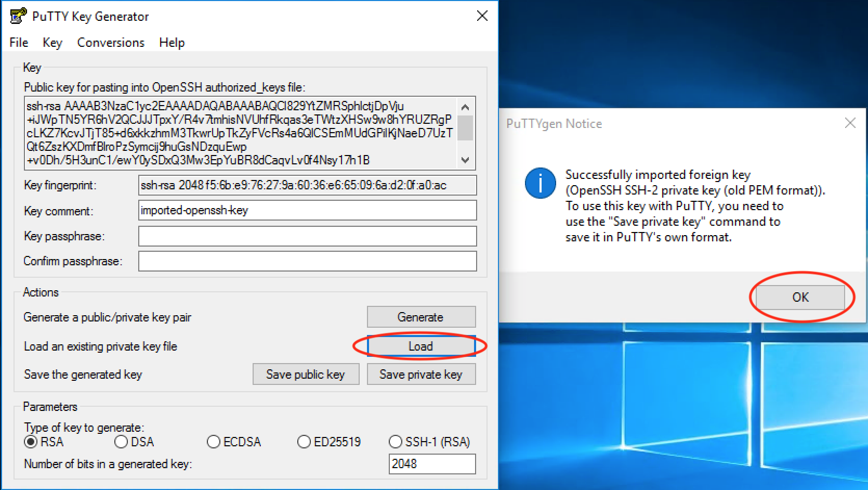
Task: Click the 'Public key for pasting' label
Action: coord(164,87)
